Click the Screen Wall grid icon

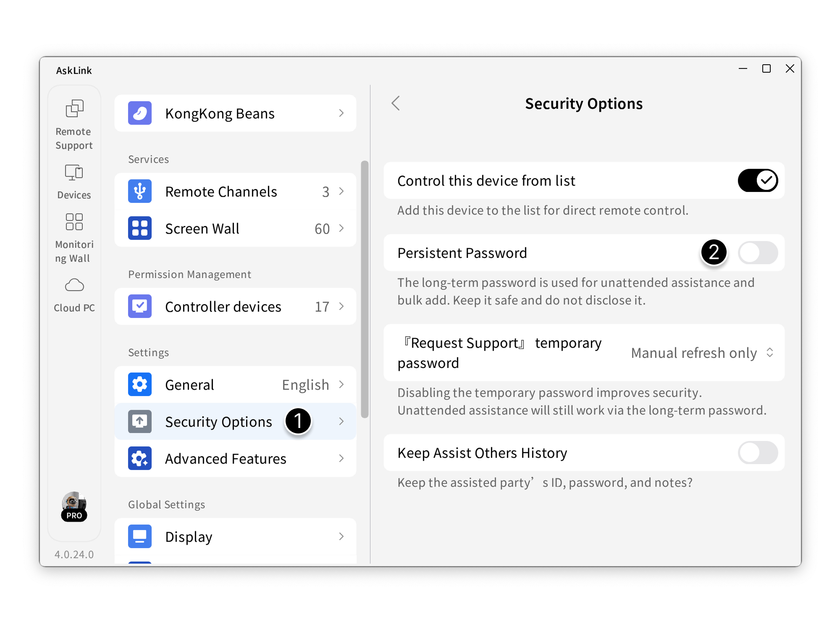(140, 228)
